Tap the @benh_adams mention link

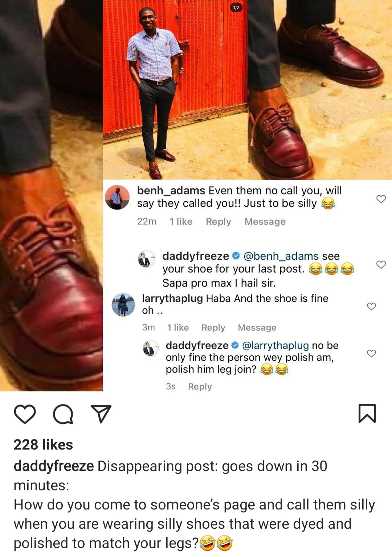point(281,256)
